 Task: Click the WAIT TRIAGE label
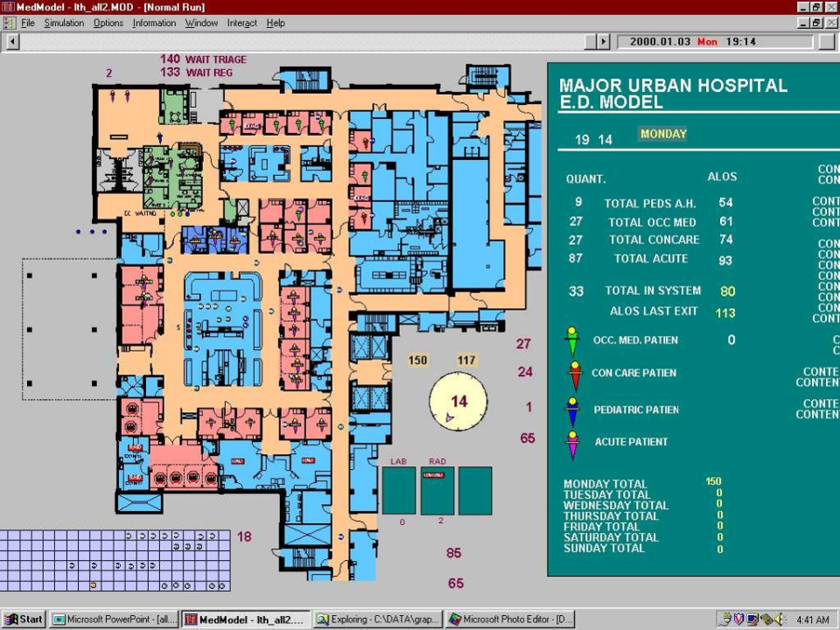pyautogui.click(x=216, y=59)
